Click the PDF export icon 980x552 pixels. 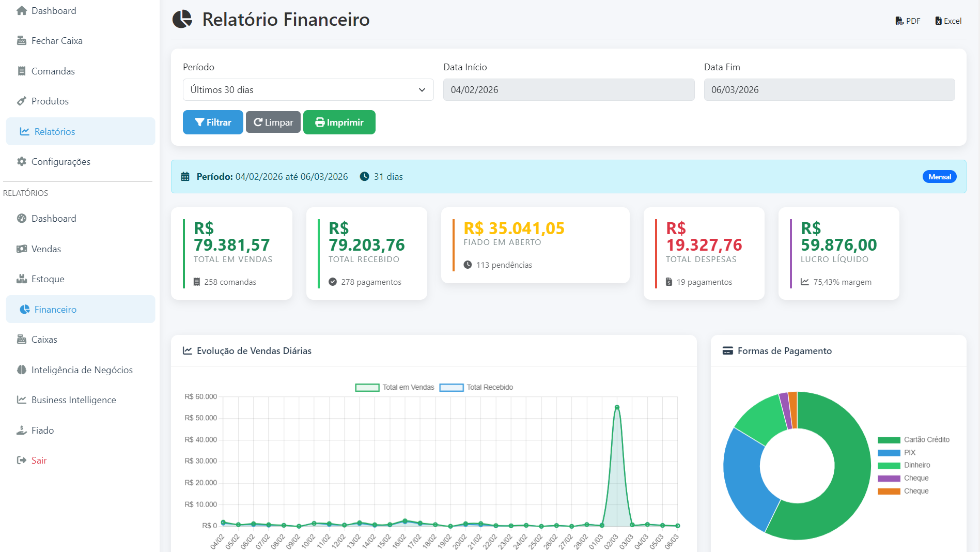tap(899, 21)
